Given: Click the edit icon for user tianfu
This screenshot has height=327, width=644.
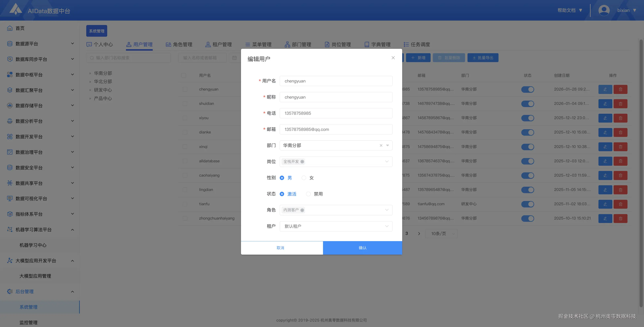Looking at the screenshot, I should pos(605,204).
